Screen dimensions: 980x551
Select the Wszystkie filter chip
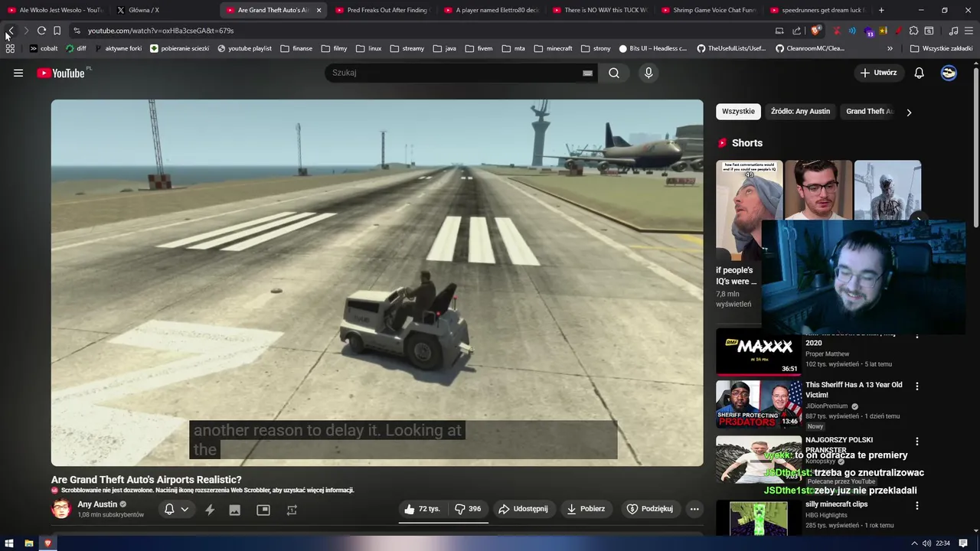pyautogui.click(x=738, y=112)
